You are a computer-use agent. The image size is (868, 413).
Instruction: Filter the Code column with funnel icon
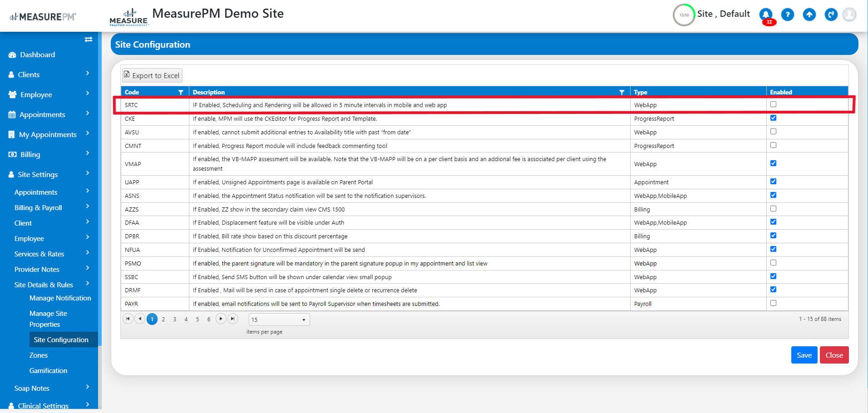tap(181, 92)
